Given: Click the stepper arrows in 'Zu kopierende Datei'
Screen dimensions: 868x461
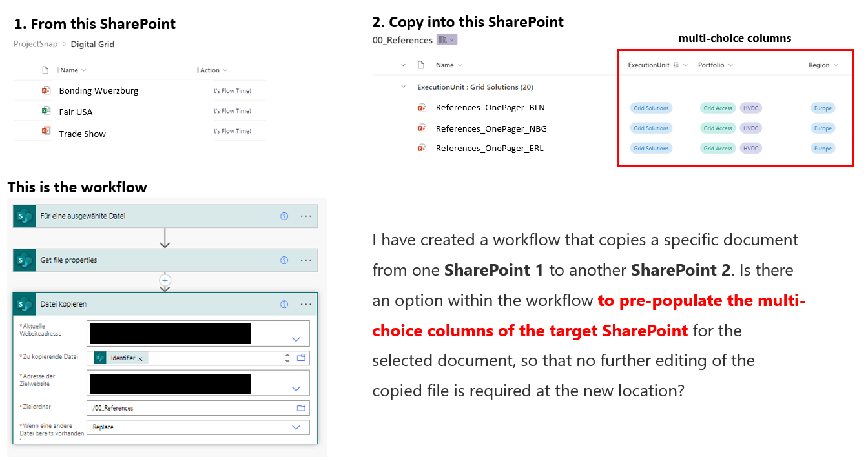Looking at the screenshot, I should pyautogui.click(x=287, y=358).
